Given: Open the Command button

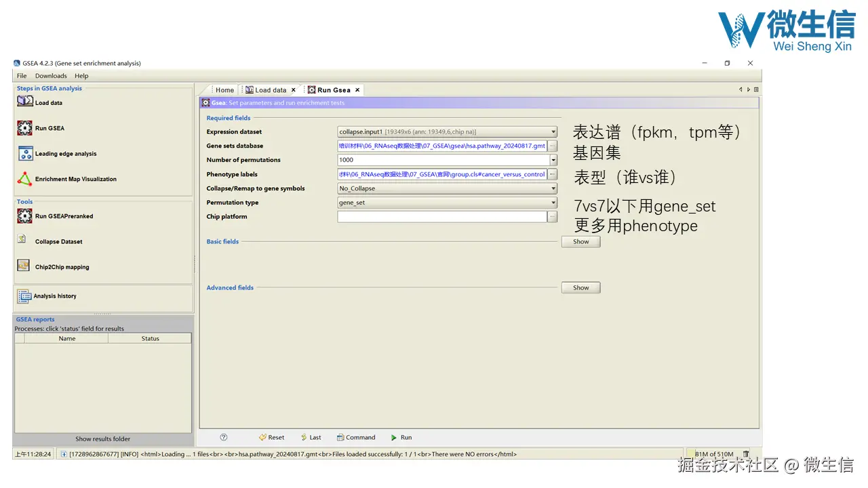Looking at the screenshot, I should pos(355,437).
